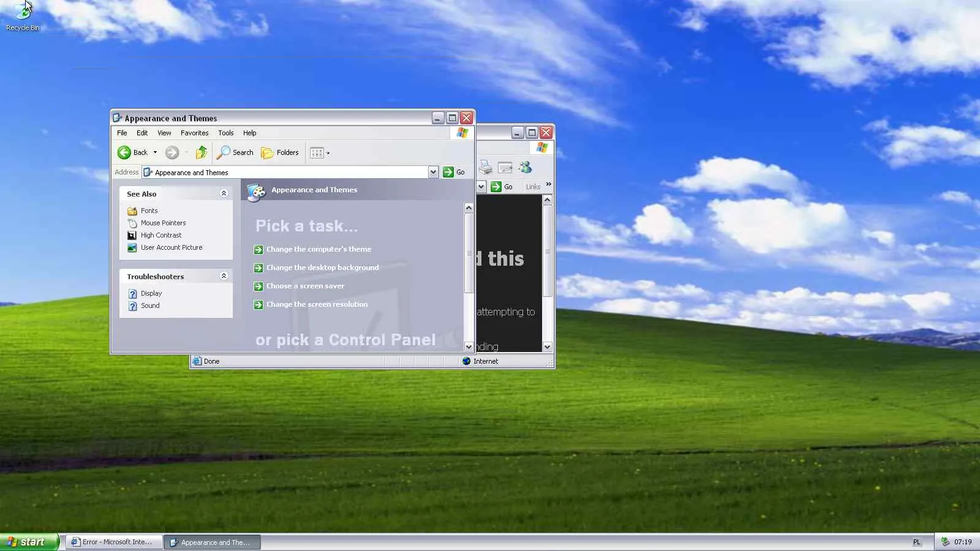The height and width of the screenshot is (551, 980).
Task: Select Change the computer's theme task
Action: [x=318, y=249]
